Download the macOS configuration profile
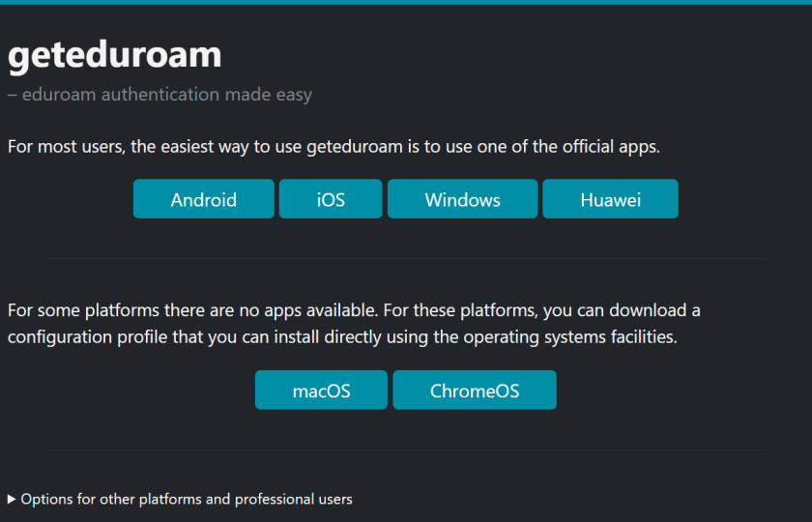The height and width of the screenshot is (522, 812). coord(321,390)
